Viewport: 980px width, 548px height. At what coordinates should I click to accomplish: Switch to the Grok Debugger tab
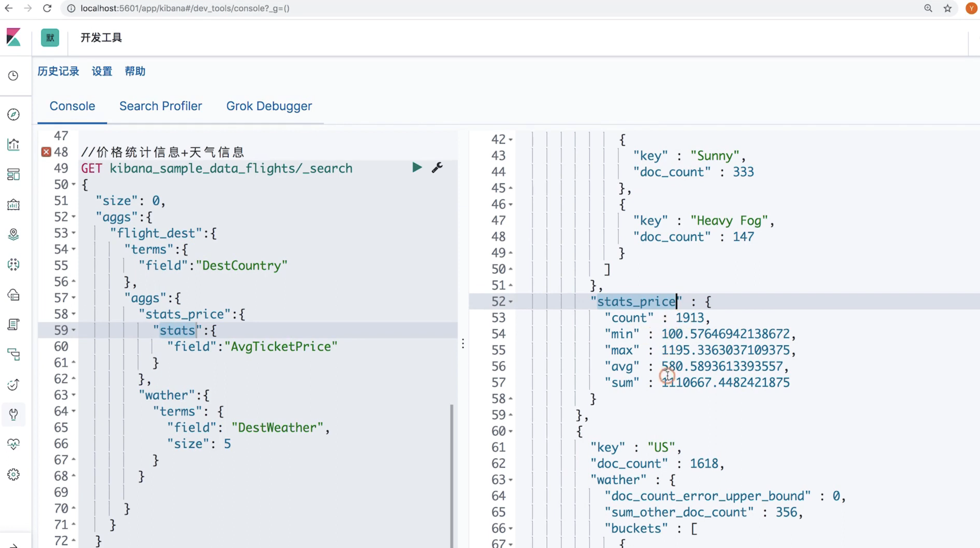click(x=269, y=106)
